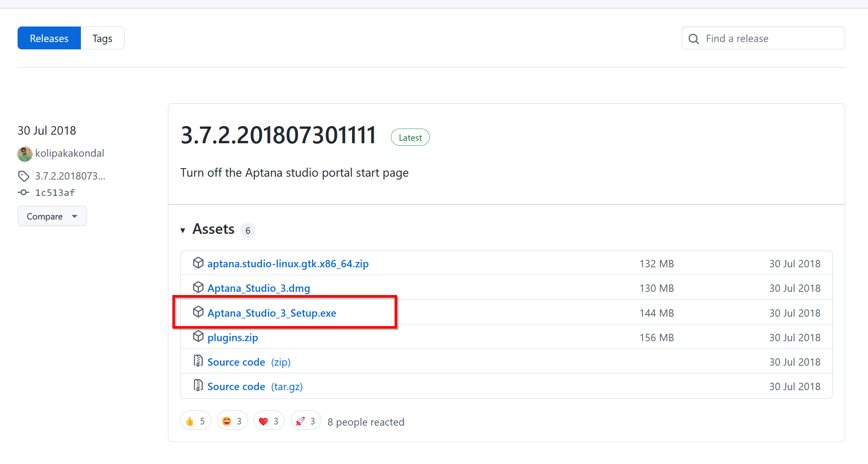Image resolution: width=868 pixels, height=464 pixels.
Task: Open the kolipakakondal username link
Action: [69, 153]
